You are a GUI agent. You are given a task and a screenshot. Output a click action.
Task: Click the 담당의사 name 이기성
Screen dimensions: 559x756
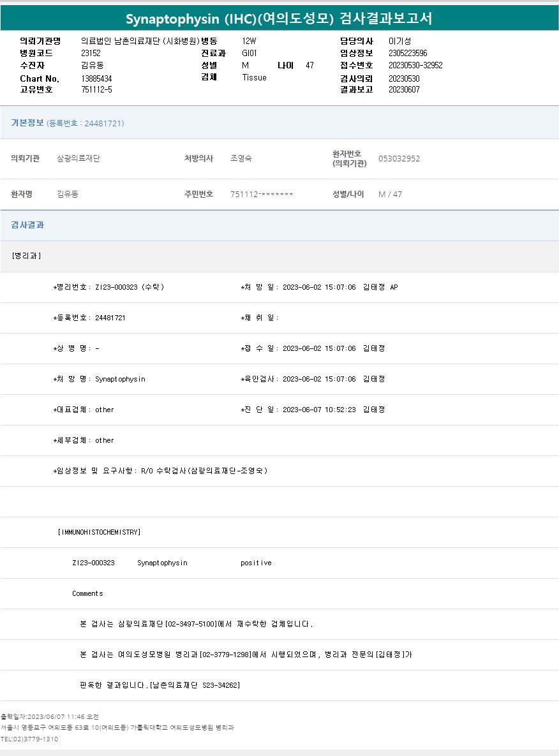click(399, 41)
